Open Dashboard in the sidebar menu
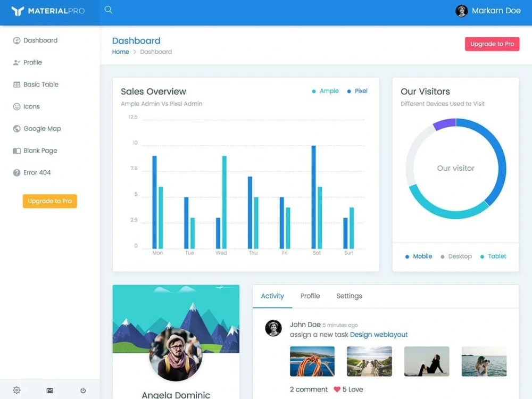The height and width of the screenshot is (399, 532). tap(40, 40)
